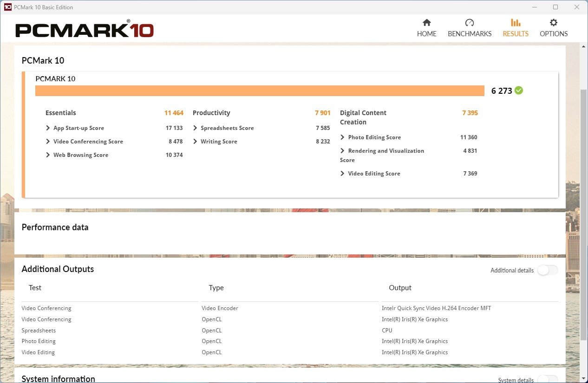Toggle the Additional details switch

(548, 270)
